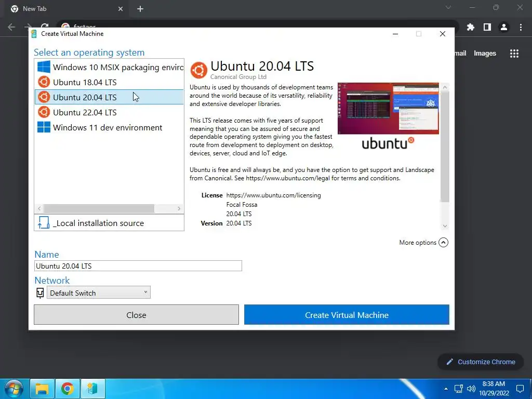532x399 pixels.
Task: Click Chrome icon in taskbar
Action: [67, 389]
